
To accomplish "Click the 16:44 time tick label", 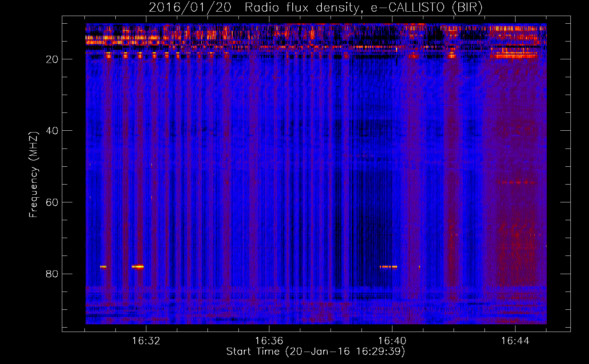I will pos(515,341).
